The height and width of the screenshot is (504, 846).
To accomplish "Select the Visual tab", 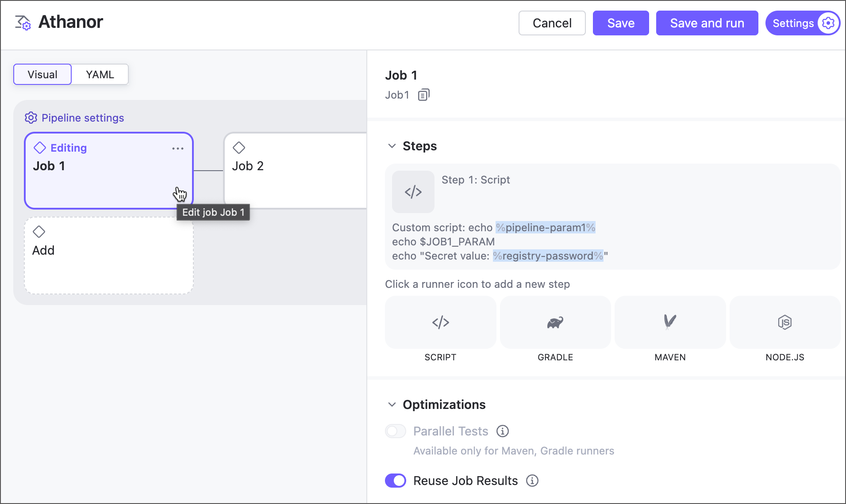I will [42, 74].
